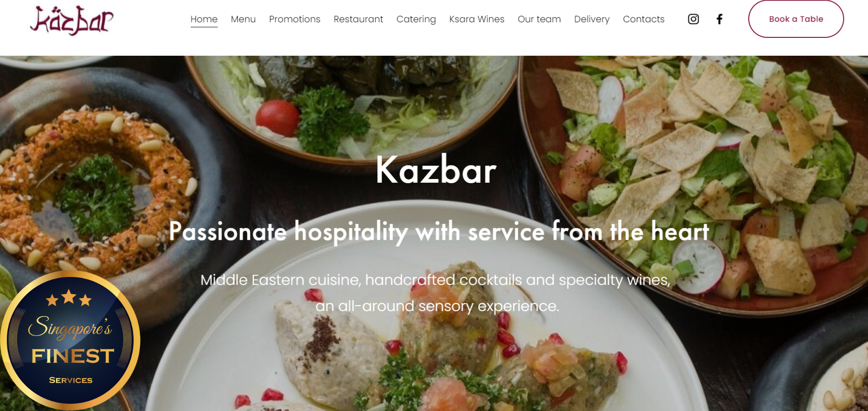Open the Delivery page
868x411 pixels.
(592, 19)
